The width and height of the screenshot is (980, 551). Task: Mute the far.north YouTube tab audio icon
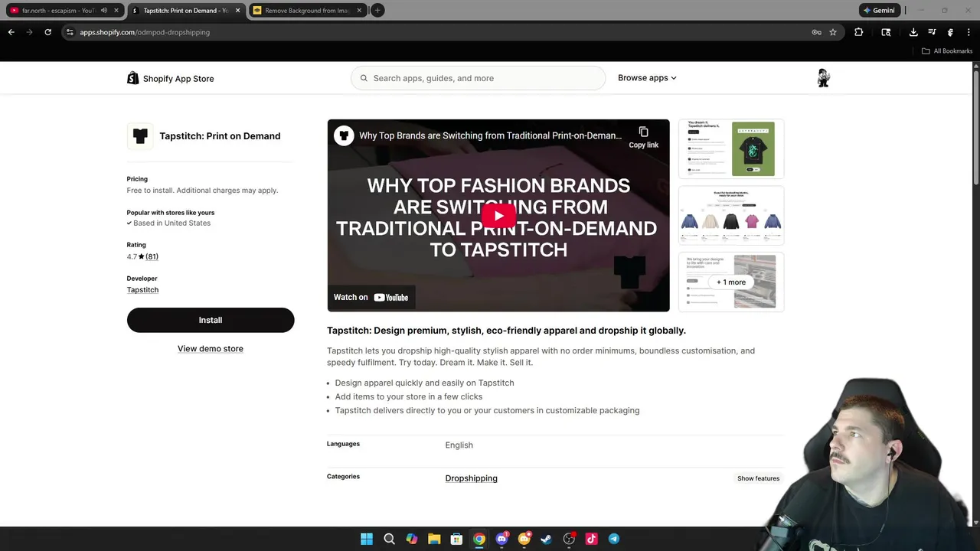104,11
